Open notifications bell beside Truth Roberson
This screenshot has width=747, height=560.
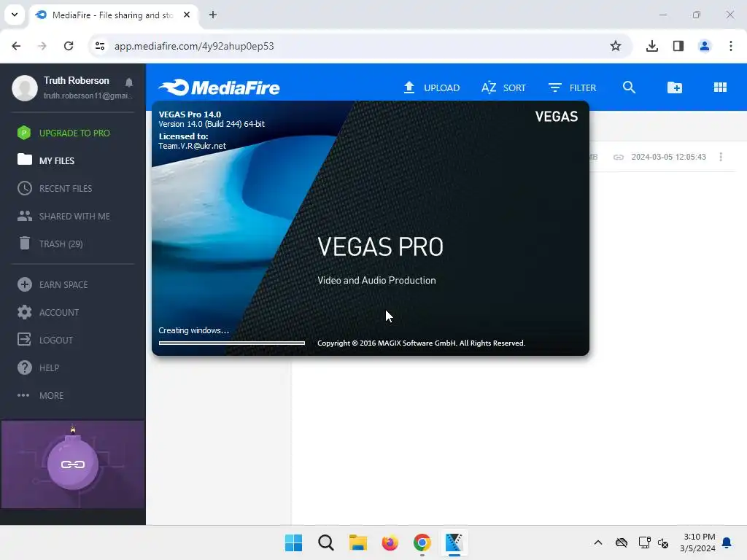(x=128, y=82)
